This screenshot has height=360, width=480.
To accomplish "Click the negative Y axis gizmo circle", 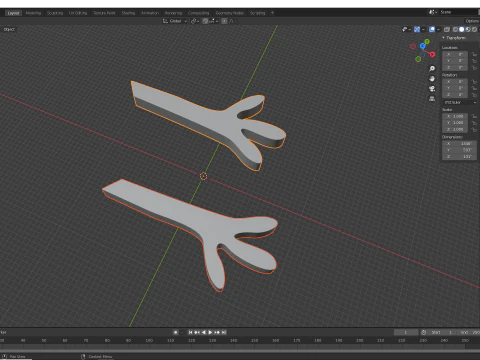I will click(418, 59).
